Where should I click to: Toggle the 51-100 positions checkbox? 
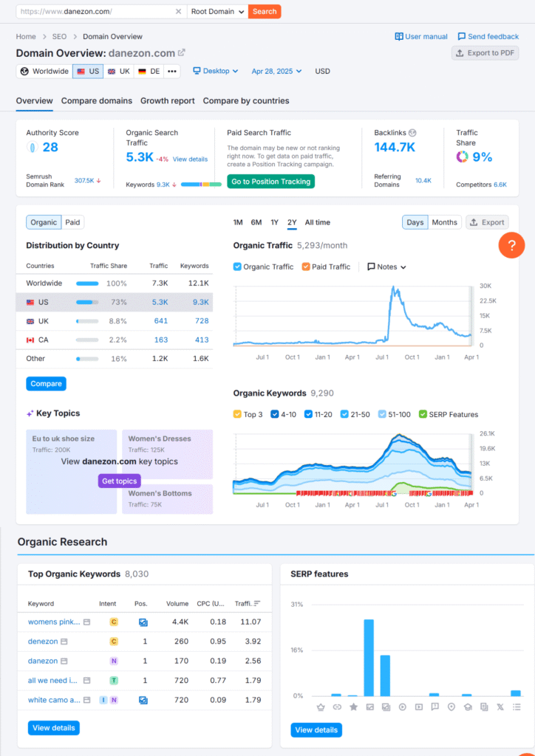tap(382, 414)
